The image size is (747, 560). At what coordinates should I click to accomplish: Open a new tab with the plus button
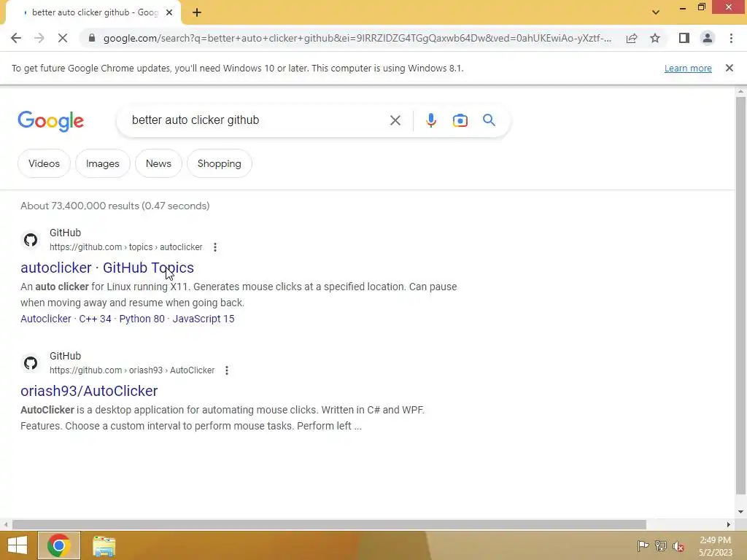tap(197, 12)
